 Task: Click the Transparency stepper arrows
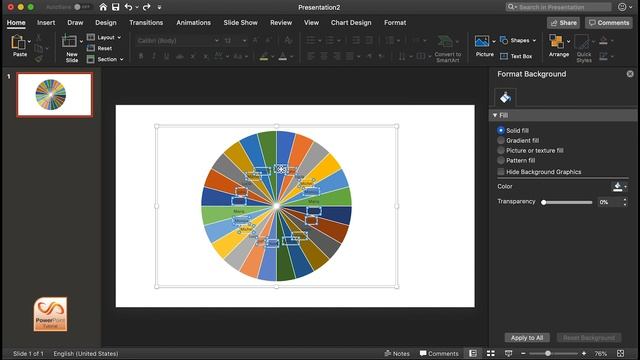[x=625, y=202]
